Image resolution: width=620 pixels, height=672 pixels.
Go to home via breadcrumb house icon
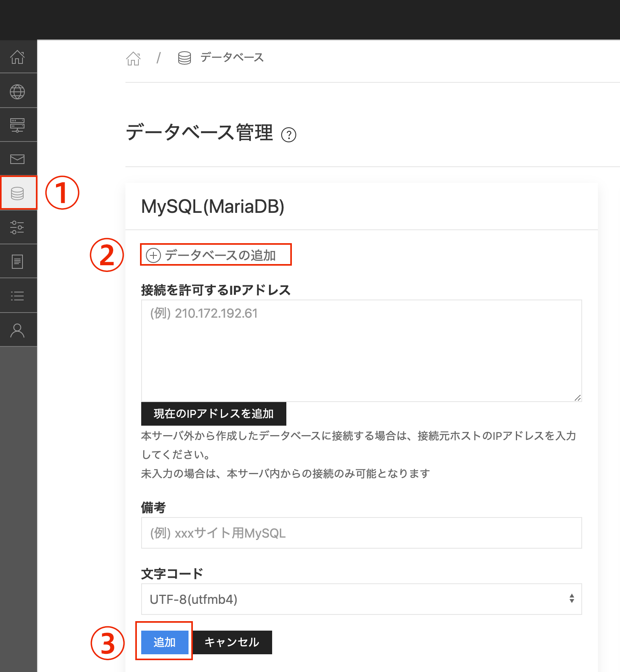133,58
